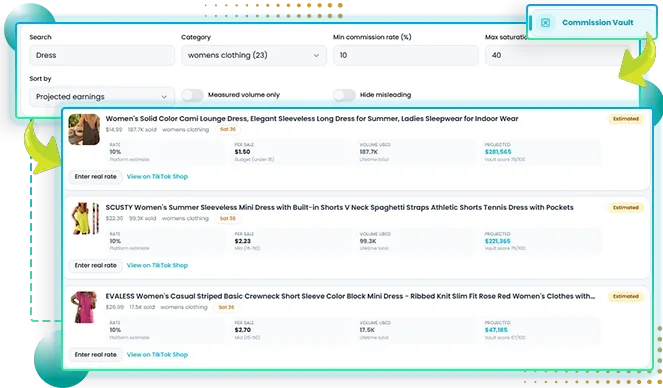Click volume used value 99.3K
Screen dimensions: 663x388
[x=368, y=241]
